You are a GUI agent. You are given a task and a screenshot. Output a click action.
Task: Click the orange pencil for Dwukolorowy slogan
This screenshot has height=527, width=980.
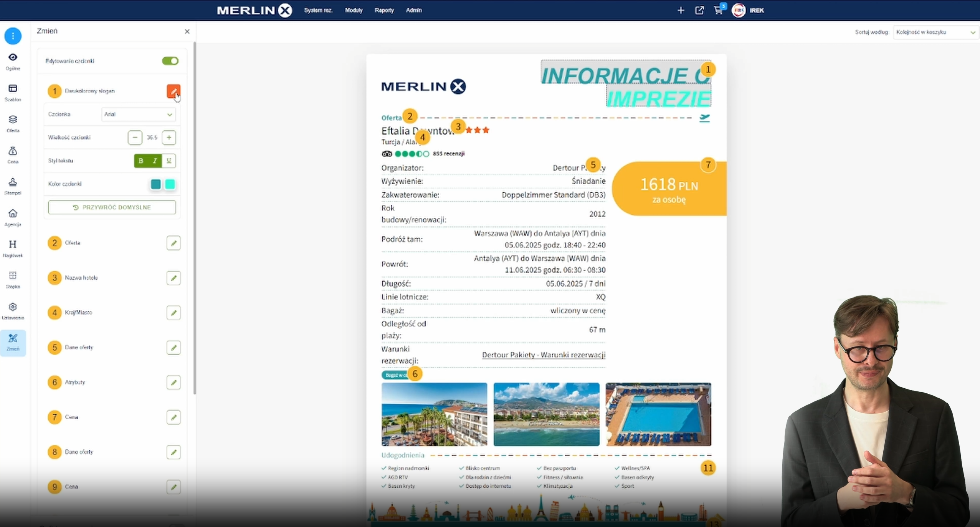tap(174, 91)
